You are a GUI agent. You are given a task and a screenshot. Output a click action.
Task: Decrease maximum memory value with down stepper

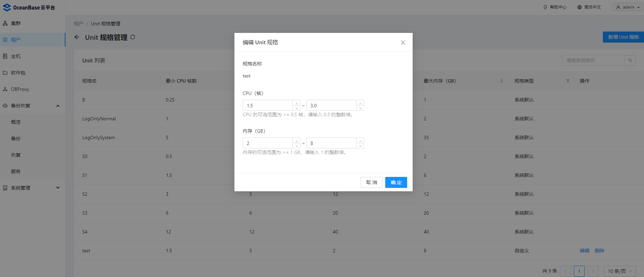point(360,146)
